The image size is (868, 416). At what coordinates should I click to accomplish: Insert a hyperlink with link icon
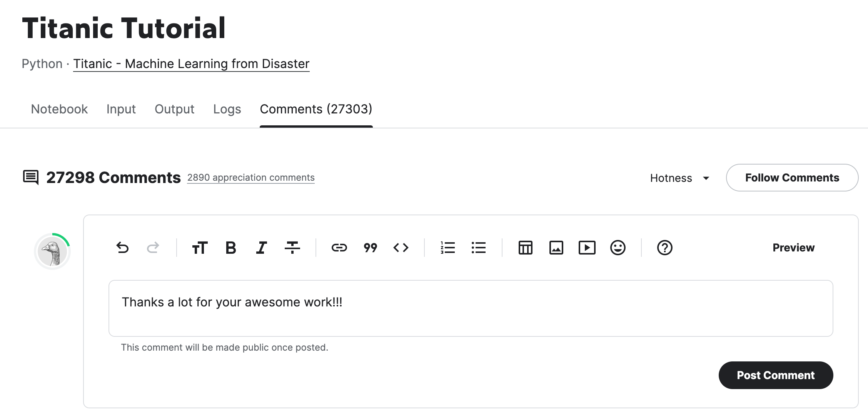(339, 248)
